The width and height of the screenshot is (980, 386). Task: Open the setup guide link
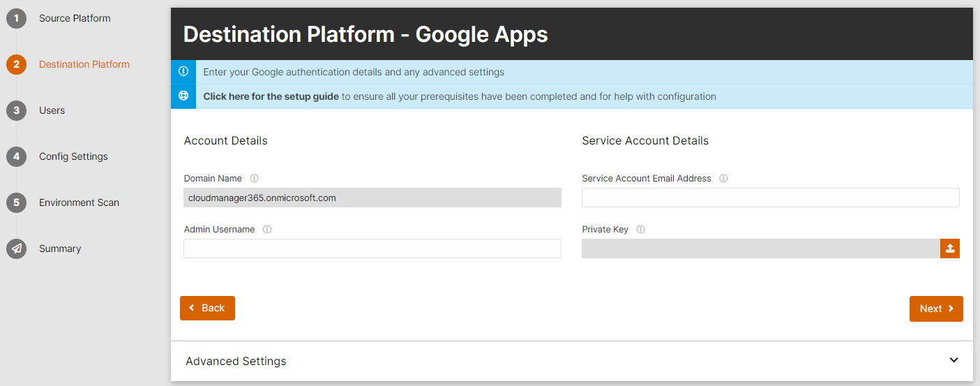[271, 96]
